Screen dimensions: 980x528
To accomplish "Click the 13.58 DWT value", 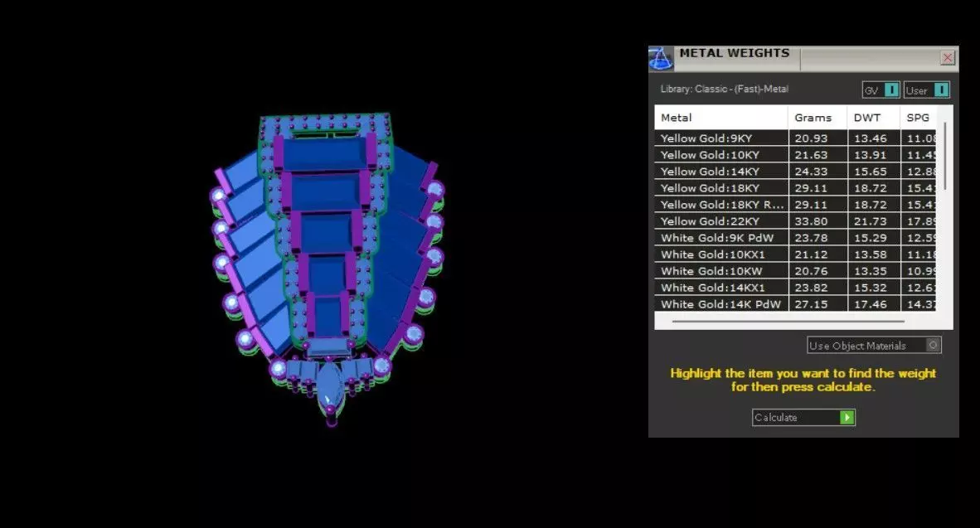I will (870, 254).
